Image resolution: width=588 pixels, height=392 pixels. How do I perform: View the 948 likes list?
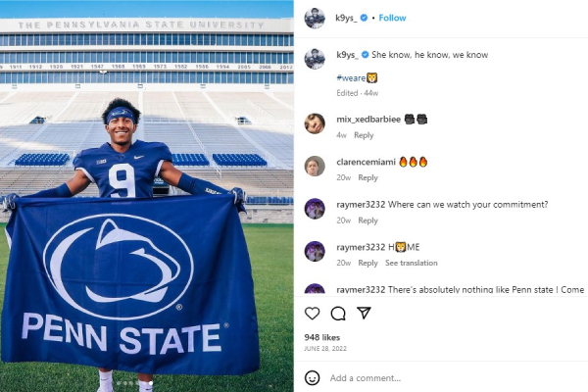[321, 337]
